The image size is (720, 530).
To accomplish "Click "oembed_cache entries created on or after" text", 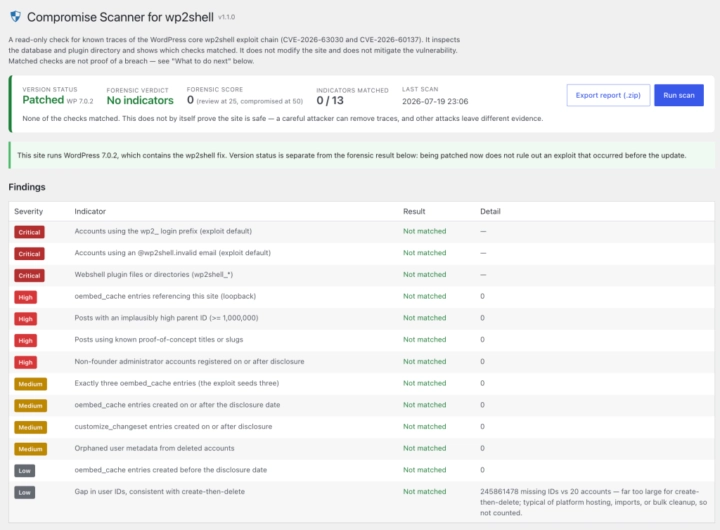I will coord(177,405).
